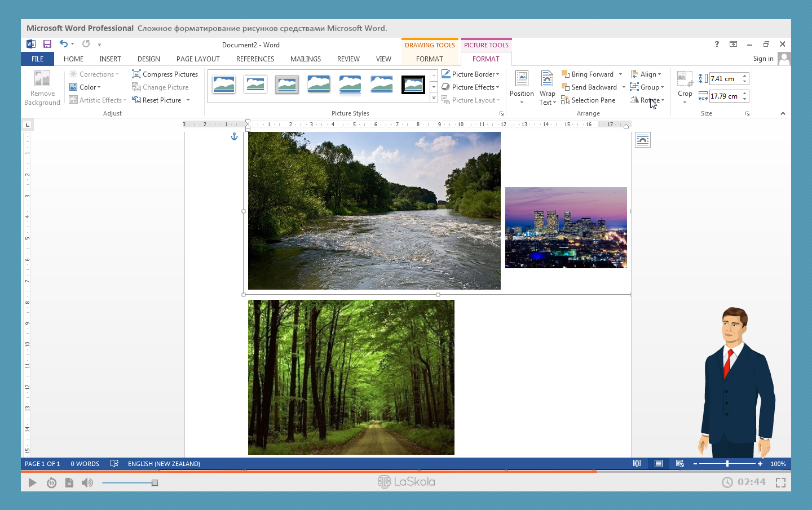Toggle fullscreen mode in video player
Image resolution: width=812 pixels, height=510 pixels.
tap(780, 482)
